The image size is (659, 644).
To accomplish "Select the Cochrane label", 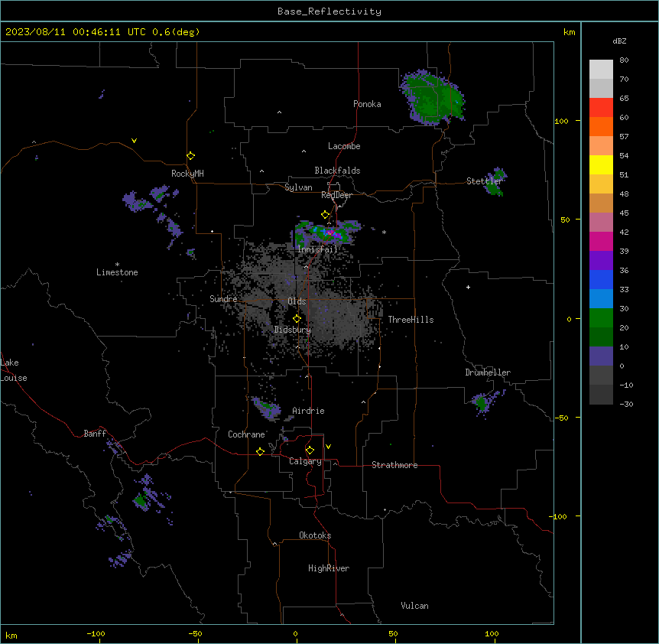I will click(x=246, y=434).
